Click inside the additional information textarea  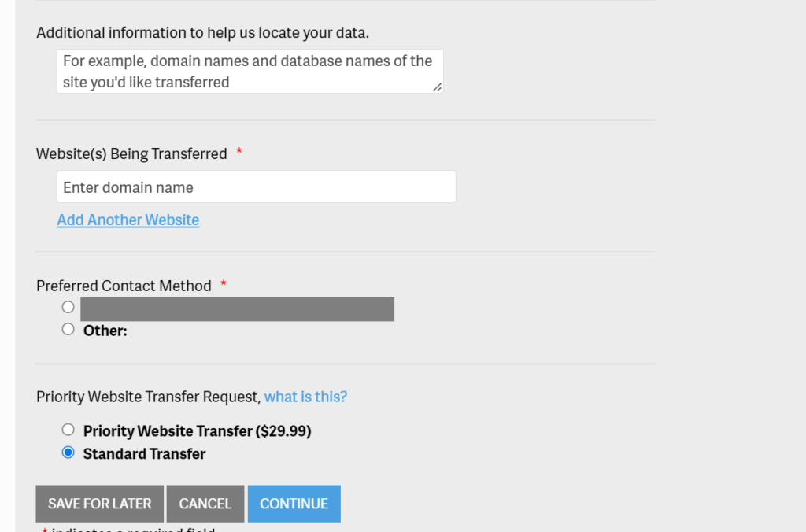250,71
